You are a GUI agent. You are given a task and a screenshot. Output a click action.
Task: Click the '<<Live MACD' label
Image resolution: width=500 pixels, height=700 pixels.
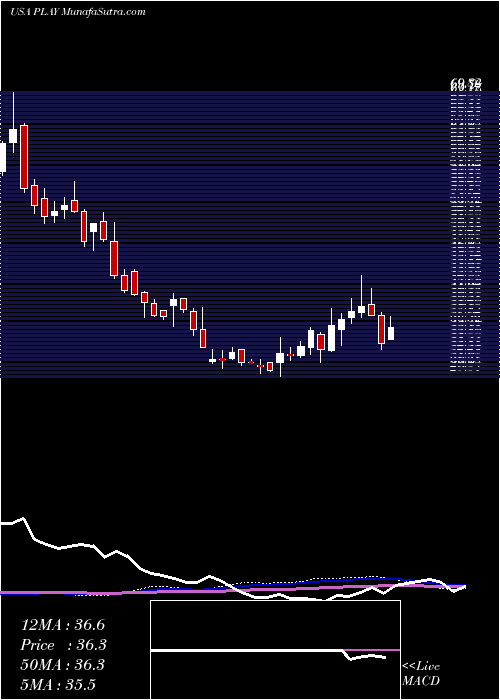pos(421,673)
